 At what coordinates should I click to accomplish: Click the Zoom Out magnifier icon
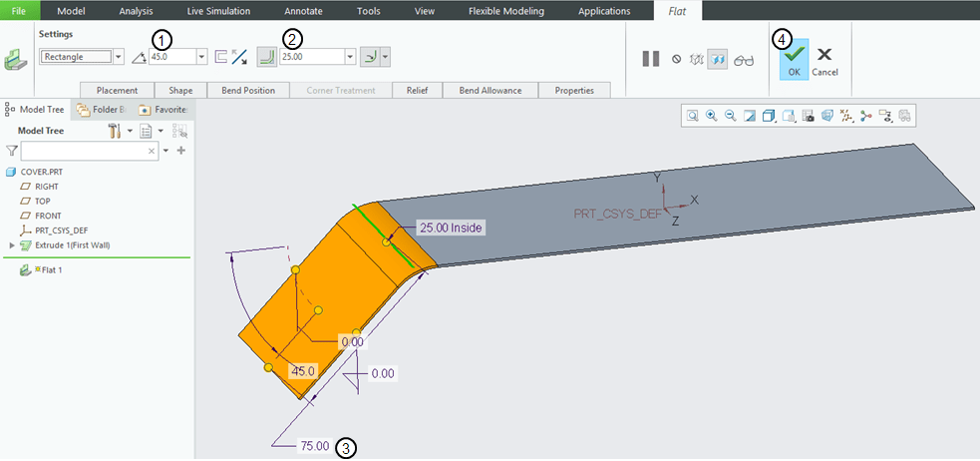(x=730, y=116)
